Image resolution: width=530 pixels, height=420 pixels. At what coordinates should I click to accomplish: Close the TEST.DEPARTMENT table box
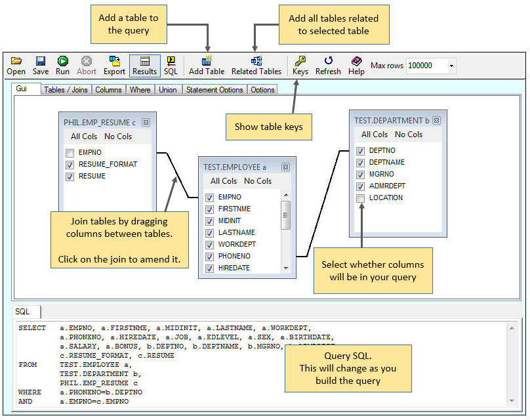tap(437, 120)
